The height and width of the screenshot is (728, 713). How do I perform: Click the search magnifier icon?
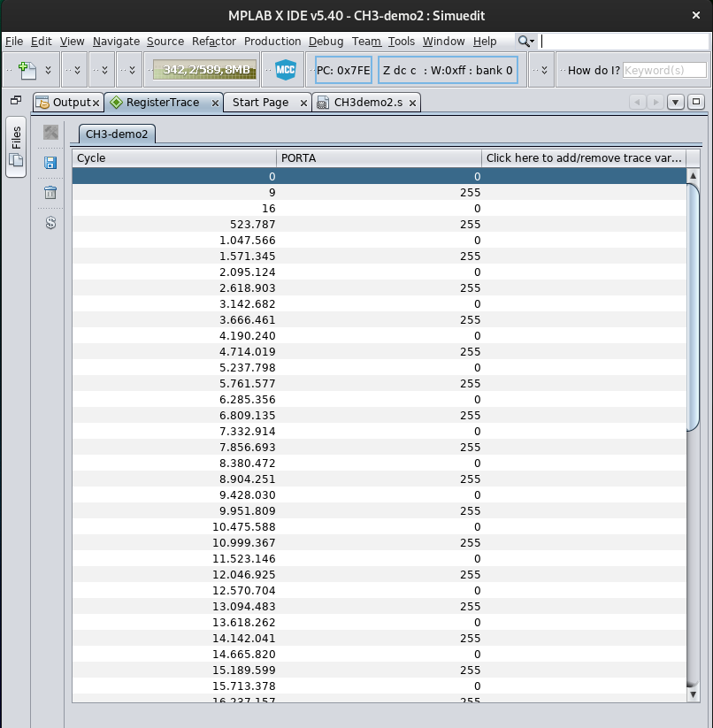(525, 42)
